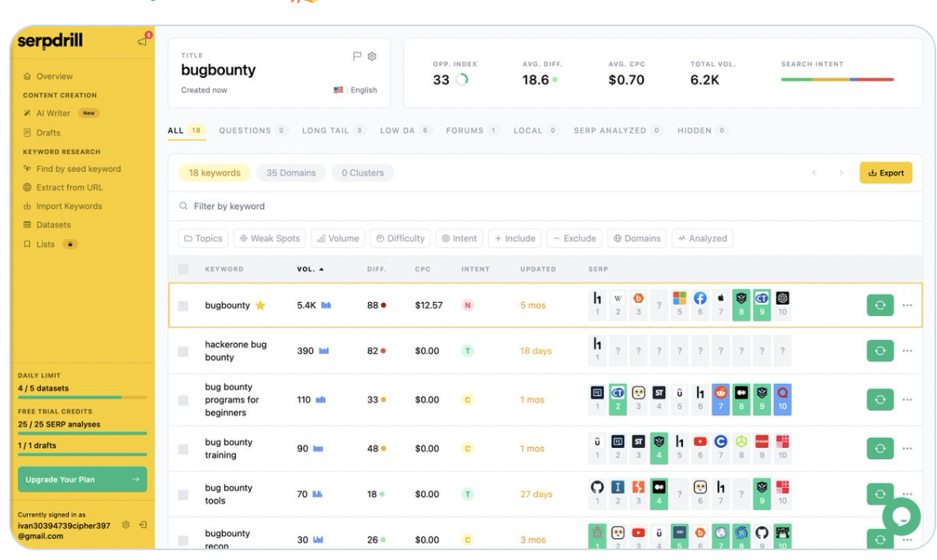Screen dimensions: 937x560
Task: Refresh SERP for hackerone bug bounty row
Action: [880, 351]
